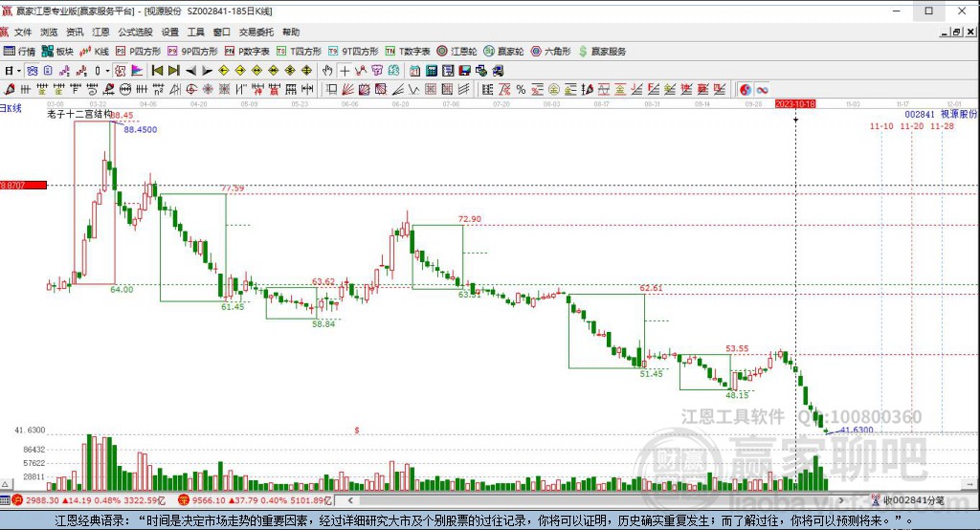Expand the candle-width dropdown arrow beside the 0 icon

pos(107,71)
